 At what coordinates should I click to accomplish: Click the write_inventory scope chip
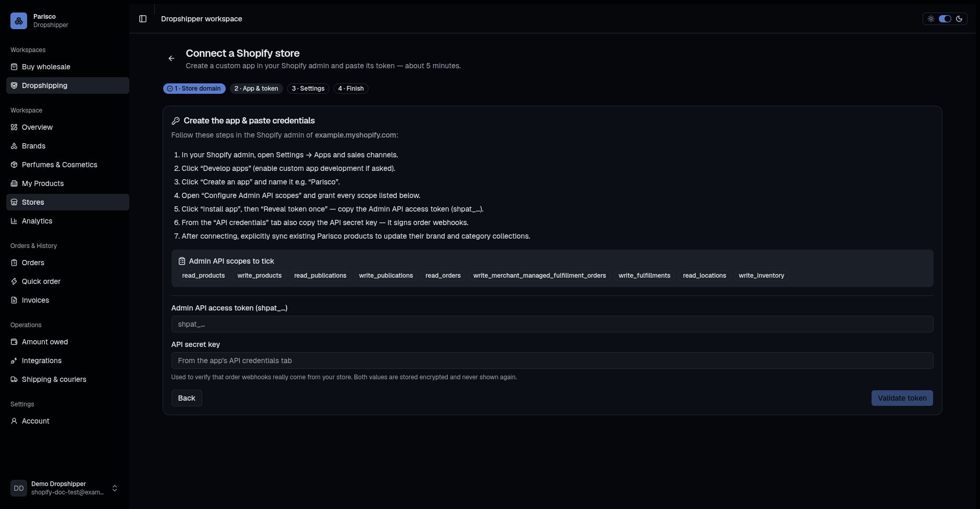tap(762, 276)
